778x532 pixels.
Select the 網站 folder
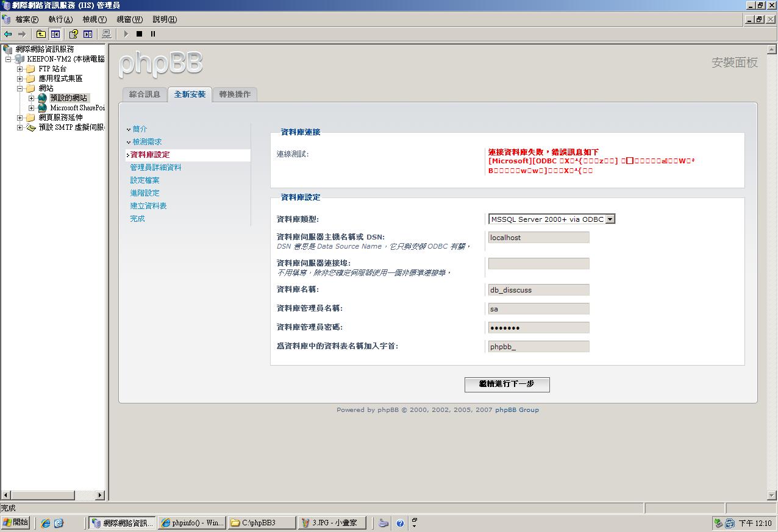coord(46,88)
